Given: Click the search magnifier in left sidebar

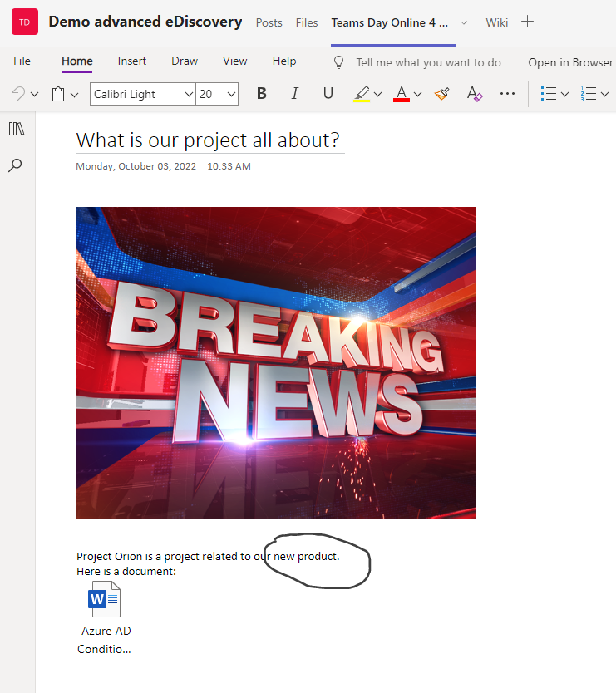Looking at the screenshot, I should 15,165.
